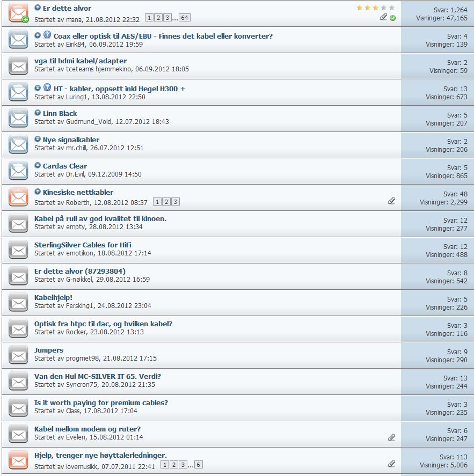Click the first-unread icon before Nye signalkabler
Screen dimensions: 474x476
pos(38,139)
